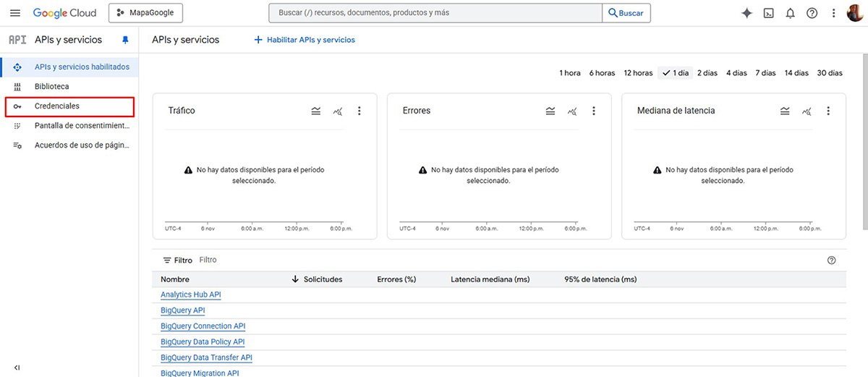Select the 4 días time range
Image resolution: width=868 pixels, height=377 pixels.
coord(736,72)
